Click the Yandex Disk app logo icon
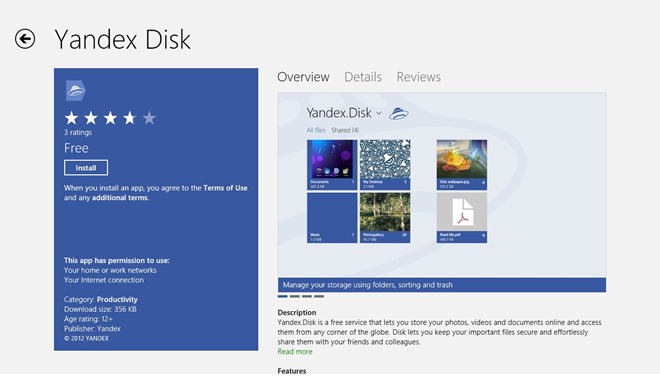The image size is (660, 376). click(76, 90)
